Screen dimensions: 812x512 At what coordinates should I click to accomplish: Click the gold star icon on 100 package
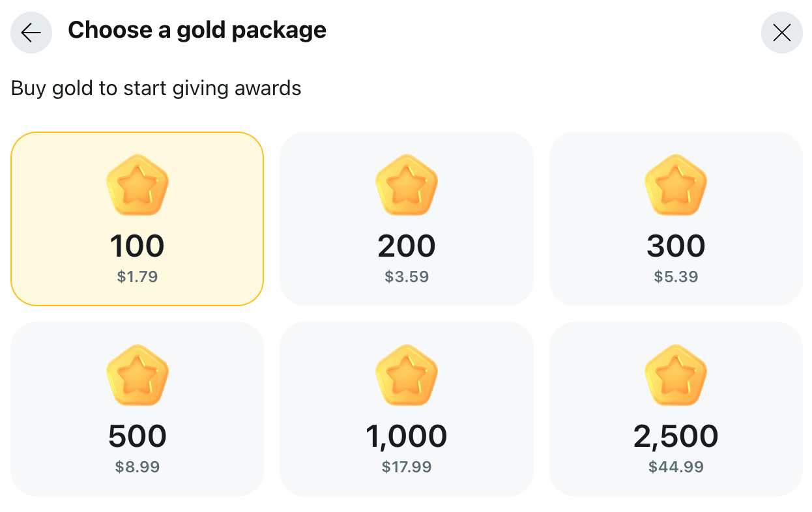[138, 184]
